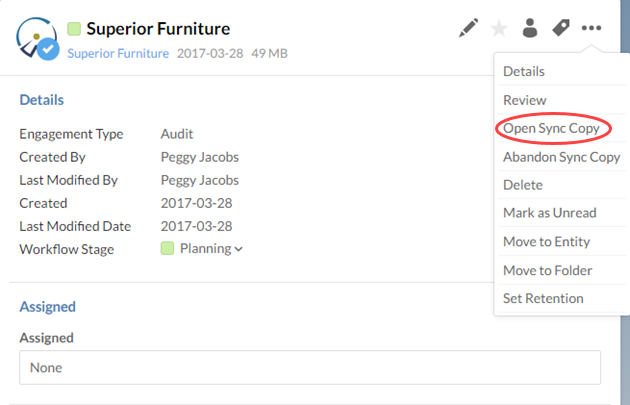Open the three-dot more options menu
Viewport: 630px width, 405px height.
(592, 28)
